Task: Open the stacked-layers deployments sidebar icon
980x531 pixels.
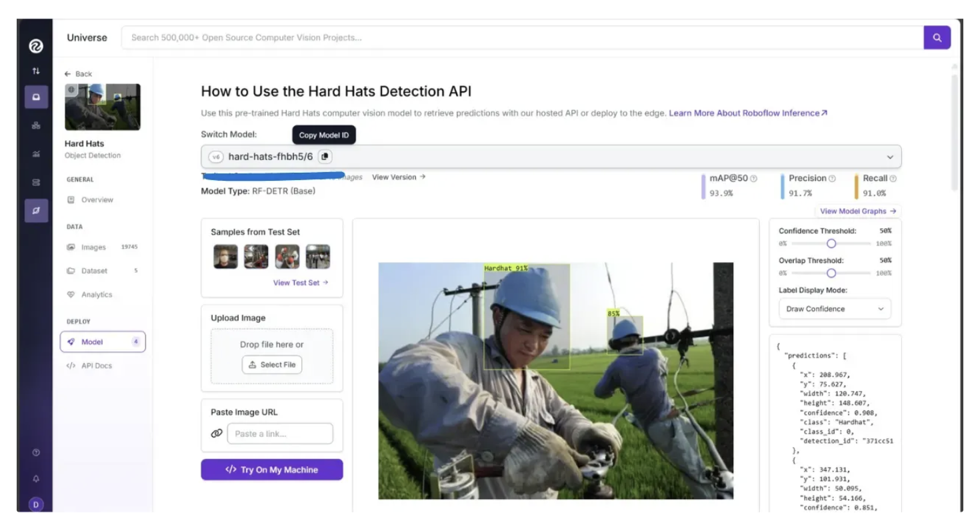Action: pyautogui.click(x=36, y=182)
